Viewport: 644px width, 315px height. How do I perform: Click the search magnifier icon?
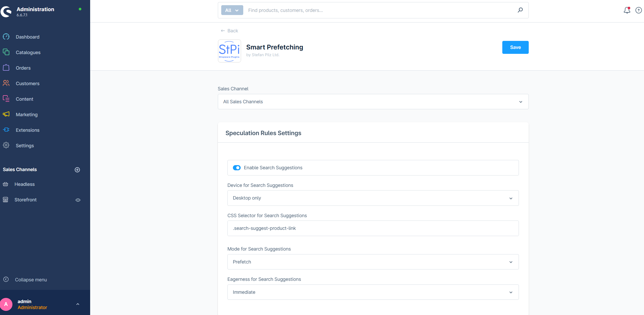pos(520,10)
